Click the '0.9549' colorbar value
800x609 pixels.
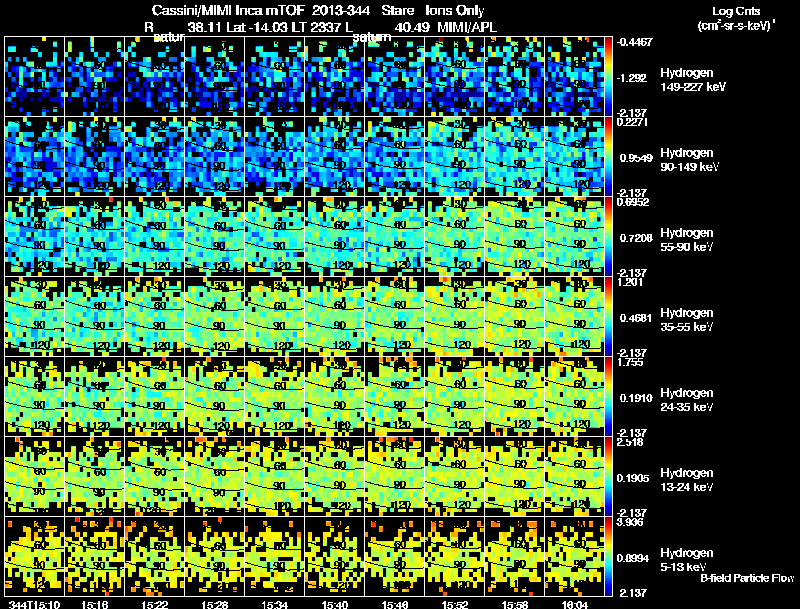pos(636,158)
